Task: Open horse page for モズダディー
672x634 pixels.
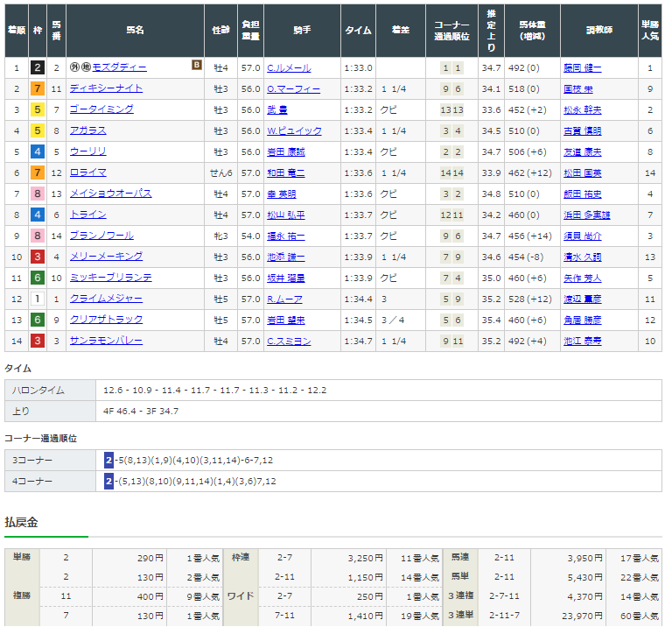Action: 120,67
